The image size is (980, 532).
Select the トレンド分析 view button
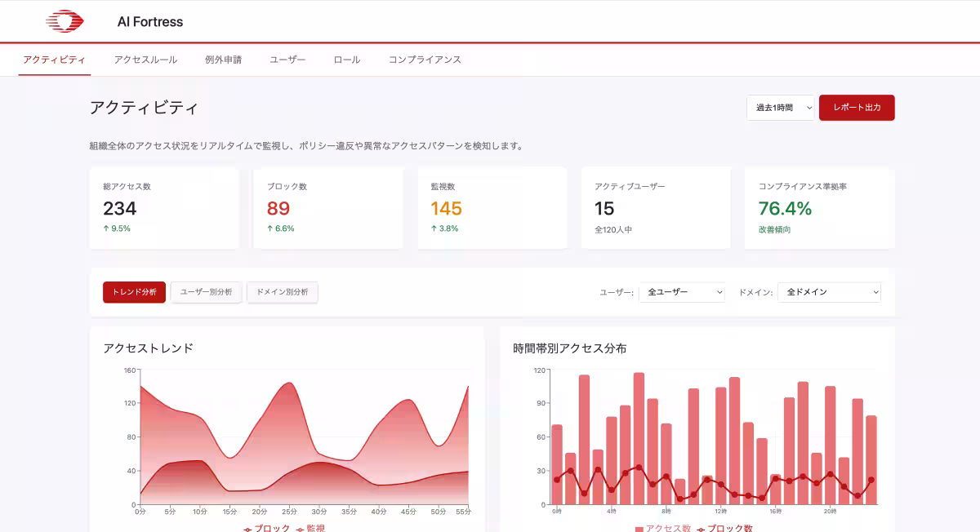pos(133,292)
